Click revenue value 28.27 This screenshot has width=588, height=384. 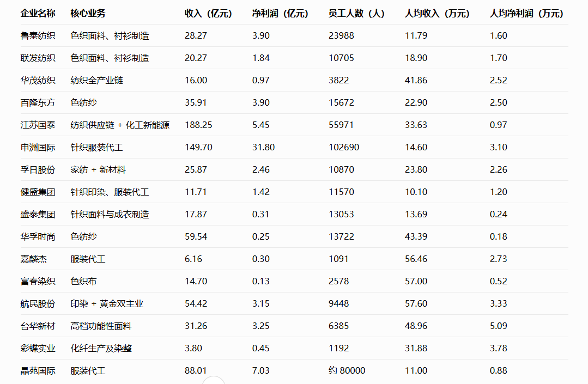point(196,35)
